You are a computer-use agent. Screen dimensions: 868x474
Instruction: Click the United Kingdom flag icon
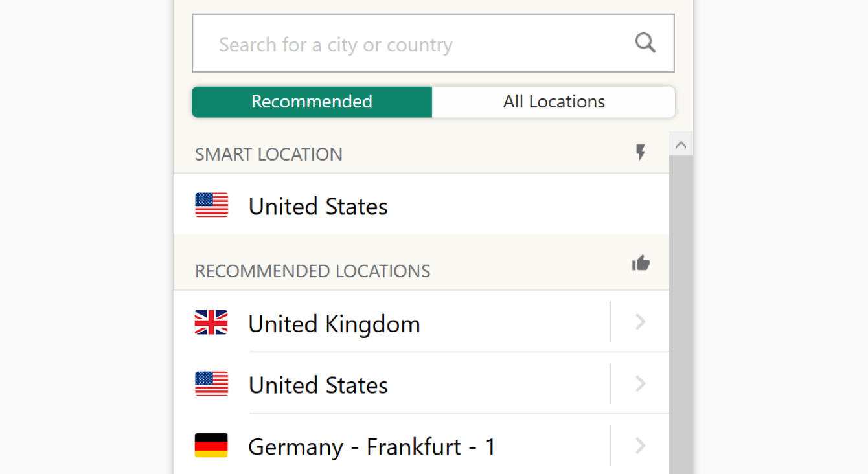click(x=211, y=322)
